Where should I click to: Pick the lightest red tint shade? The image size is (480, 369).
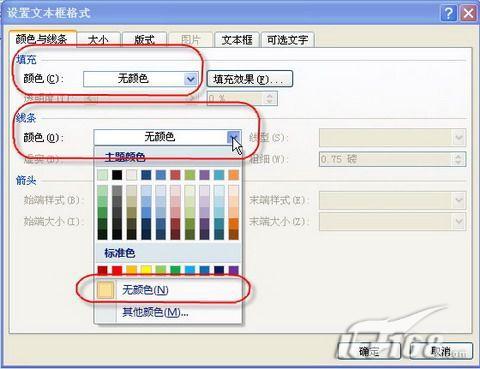tap(175, 191)
